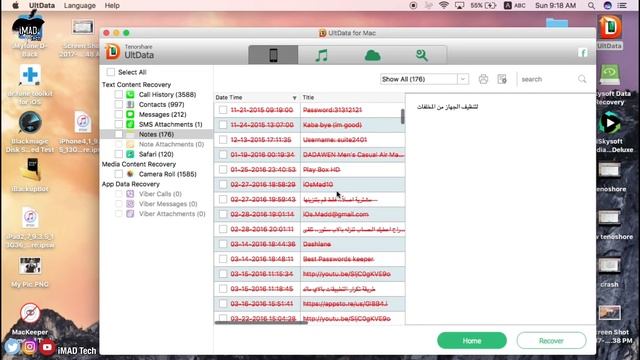The width and height of the screenshot is (640, 360).
Task: Click the search input field
Action: 547,79
